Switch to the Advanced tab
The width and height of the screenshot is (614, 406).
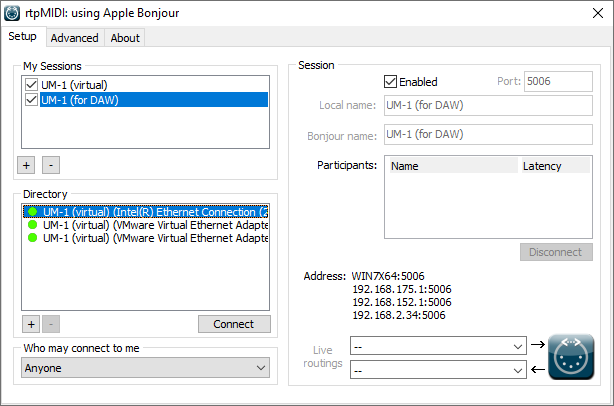pos(74,38)
